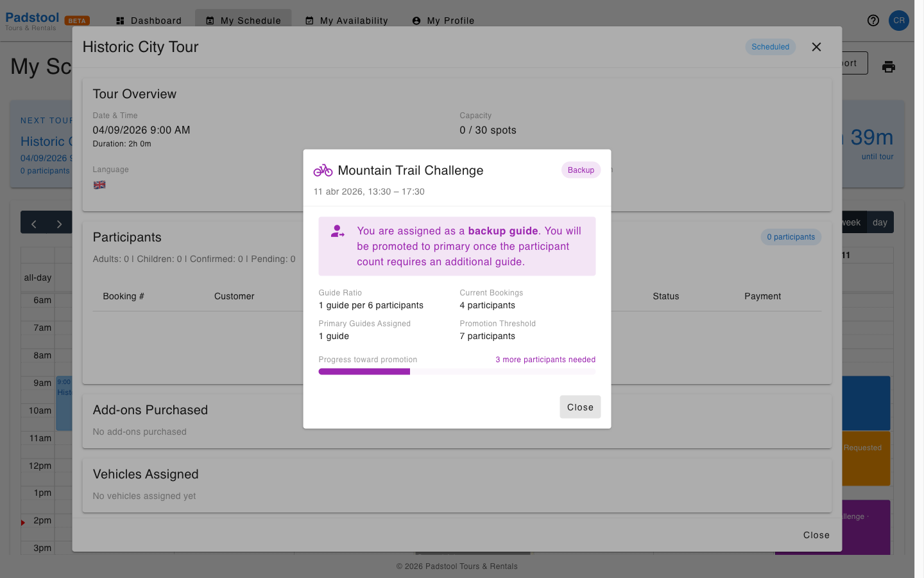The height and width of the screenshot is (578, 924).
Task: Click 'No add-ons purchased' text
Action: [139, 432]
